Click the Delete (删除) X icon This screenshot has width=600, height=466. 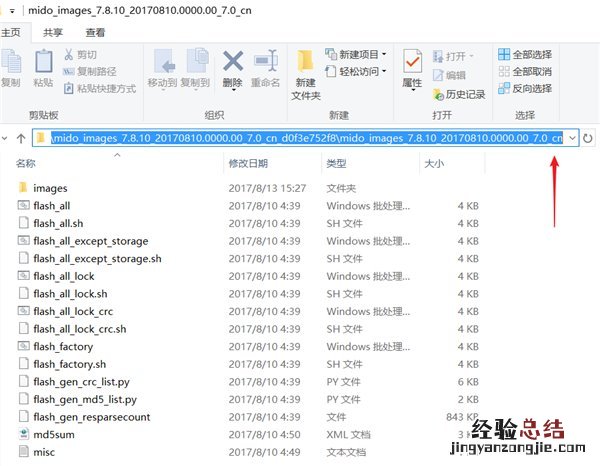coord(233,61)
